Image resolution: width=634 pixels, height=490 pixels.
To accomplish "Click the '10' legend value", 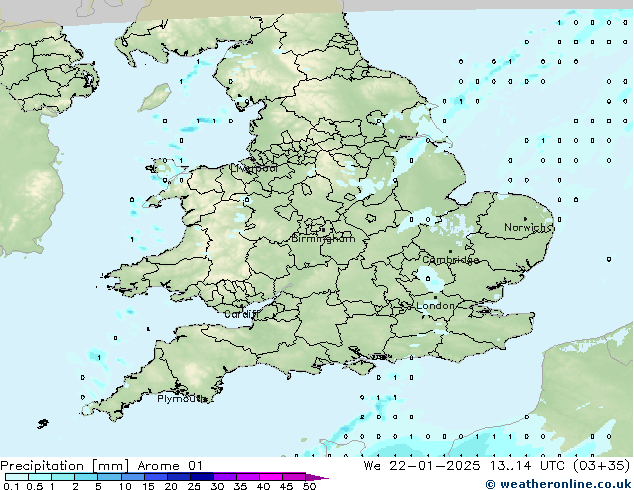I will coord(125,486).
